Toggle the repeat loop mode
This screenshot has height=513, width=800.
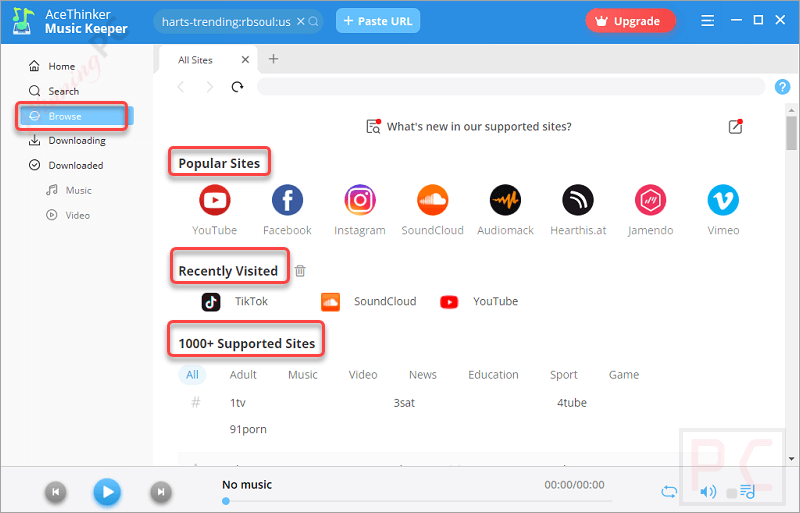click(669, 492)
